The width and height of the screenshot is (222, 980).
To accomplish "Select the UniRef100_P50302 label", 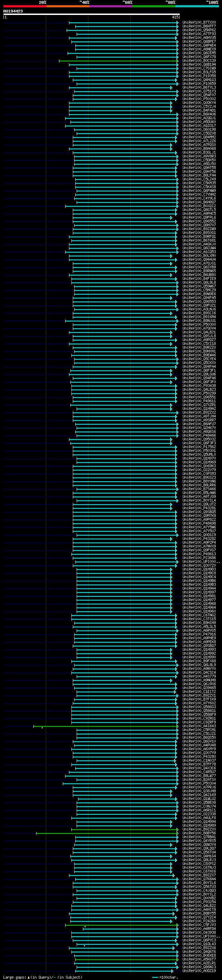I will 199,99.
